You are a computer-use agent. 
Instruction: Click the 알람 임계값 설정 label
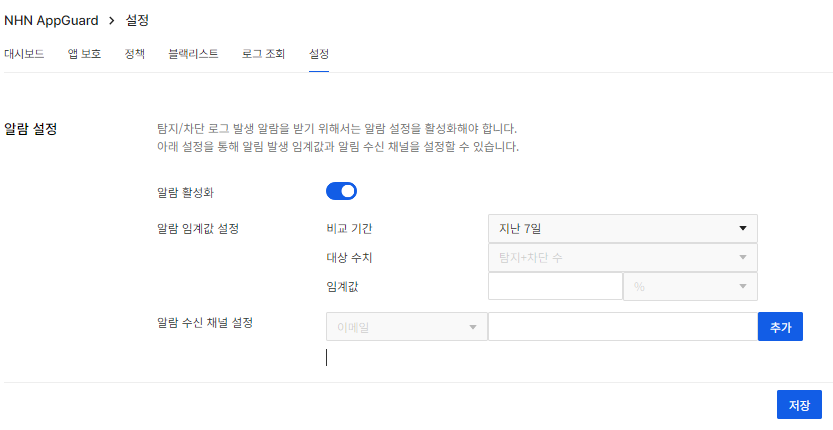[198, 229]
